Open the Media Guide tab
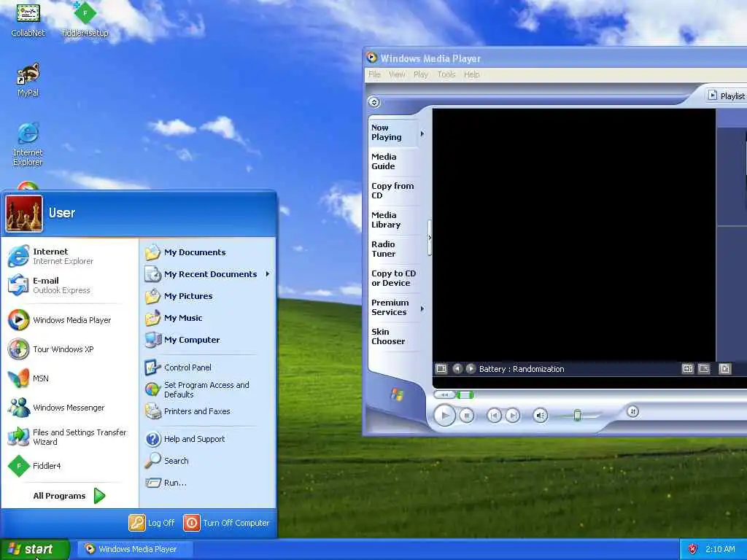Viewport: 747px width, 560px height. pos(393,161)
